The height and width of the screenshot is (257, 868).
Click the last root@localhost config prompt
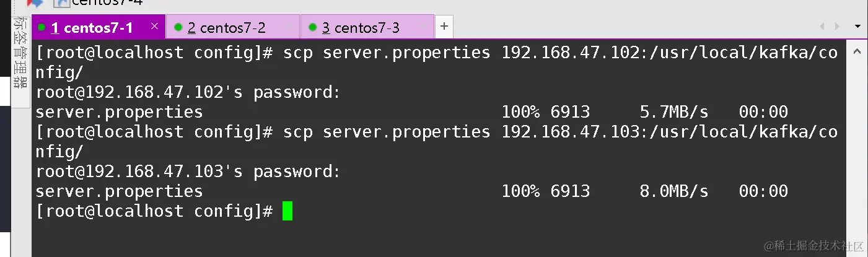154,211
